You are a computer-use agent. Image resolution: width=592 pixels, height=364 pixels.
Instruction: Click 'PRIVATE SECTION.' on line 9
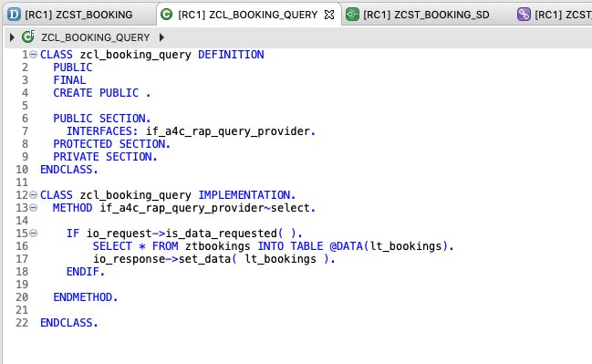[x=105, y=157]
